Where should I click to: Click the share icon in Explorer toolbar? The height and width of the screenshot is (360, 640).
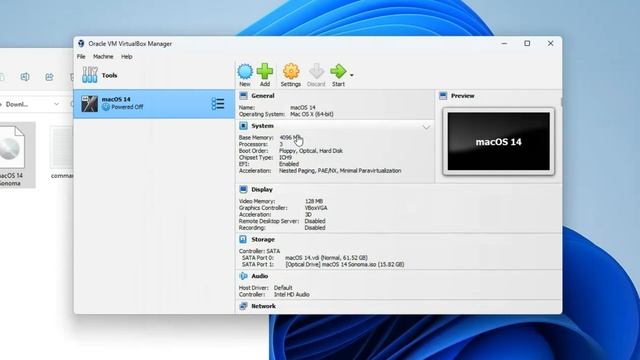pos(49,77)
